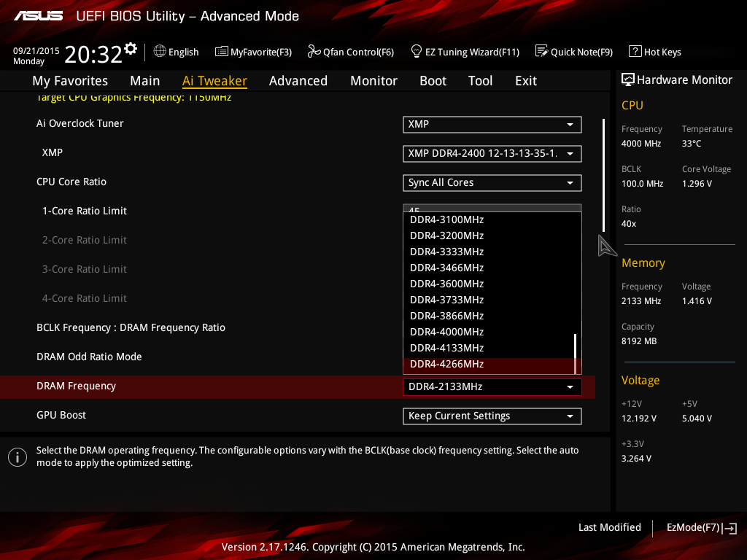Viewport: 747px width, 560px height.
Task: Click the 20:32 clock display
Action: click(93, 54)
